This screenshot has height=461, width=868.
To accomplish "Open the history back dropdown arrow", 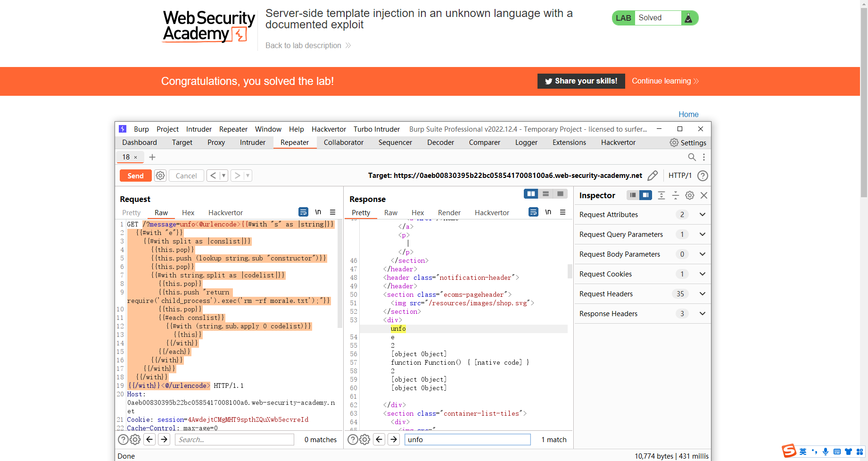I will tap(224, 176).
